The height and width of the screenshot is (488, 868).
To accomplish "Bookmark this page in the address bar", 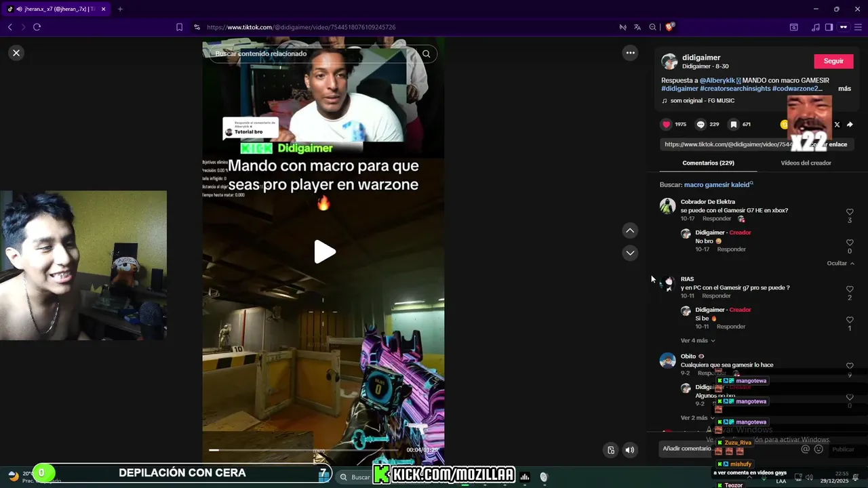I will pyautogui.click(x=179, y=27).
